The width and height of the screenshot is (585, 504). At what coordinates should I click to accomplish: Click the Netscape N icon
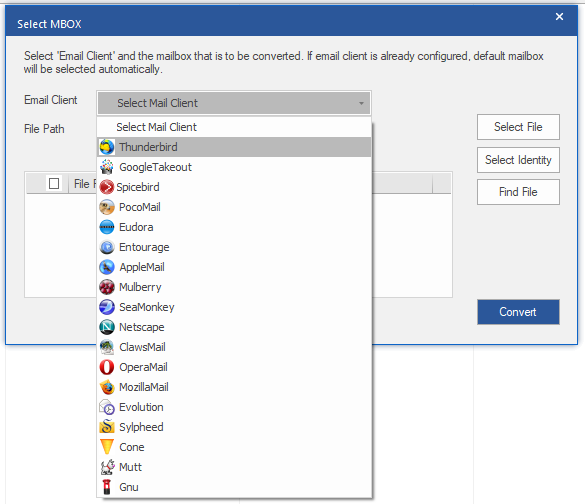tap(107, 327)
